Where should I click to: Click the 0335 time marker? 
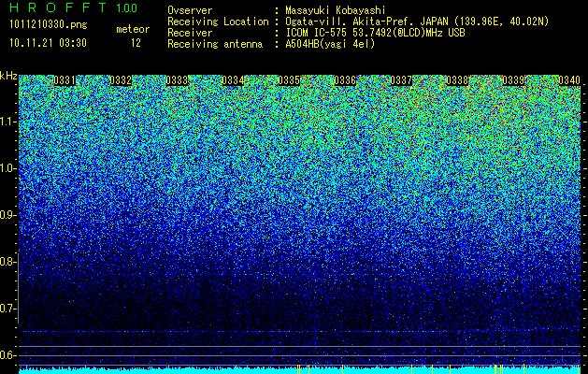(289, 80)
